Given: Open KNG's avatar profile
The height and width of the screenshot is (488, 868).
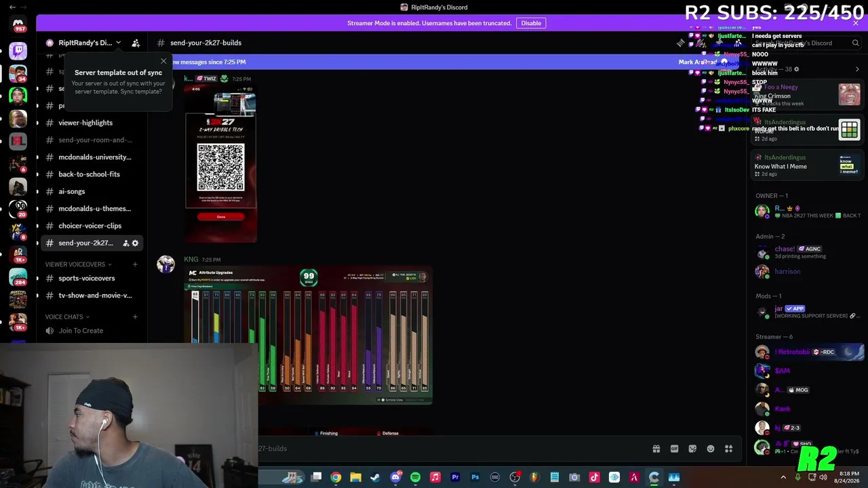Looking at the screenshot, I should (166, 264).
